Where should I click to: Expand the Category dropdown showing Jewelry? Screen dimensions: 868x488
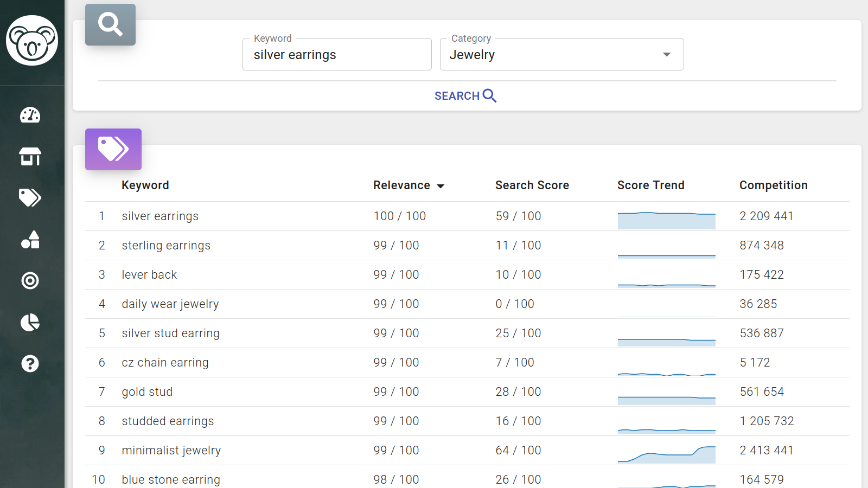coord(561,55)
